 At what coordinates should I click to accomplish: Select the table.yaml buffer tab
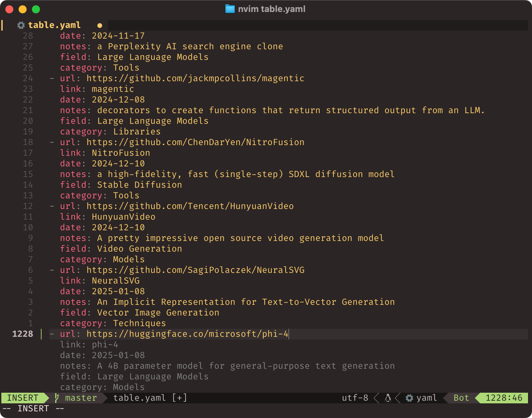pos(54,25)
